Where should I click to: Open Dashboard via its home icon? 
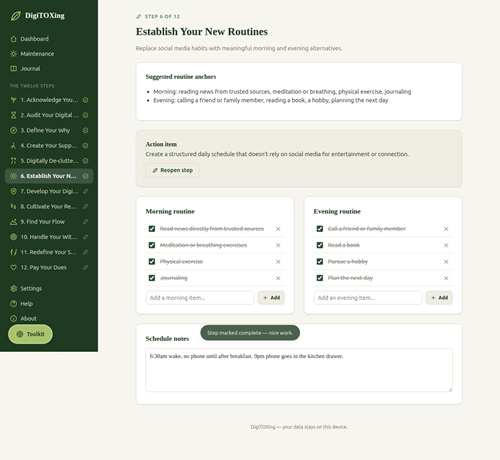[x=13, y=39]
